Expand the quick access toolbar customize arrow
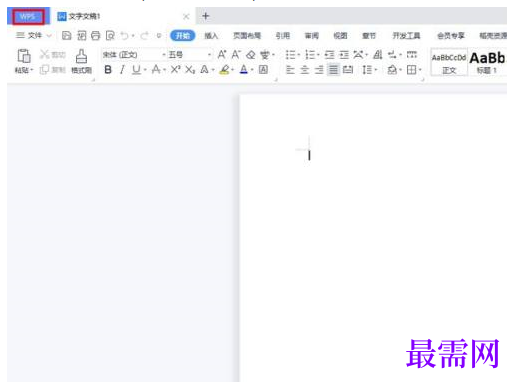This screenshot has width=518, height=385. pos(159,35)
